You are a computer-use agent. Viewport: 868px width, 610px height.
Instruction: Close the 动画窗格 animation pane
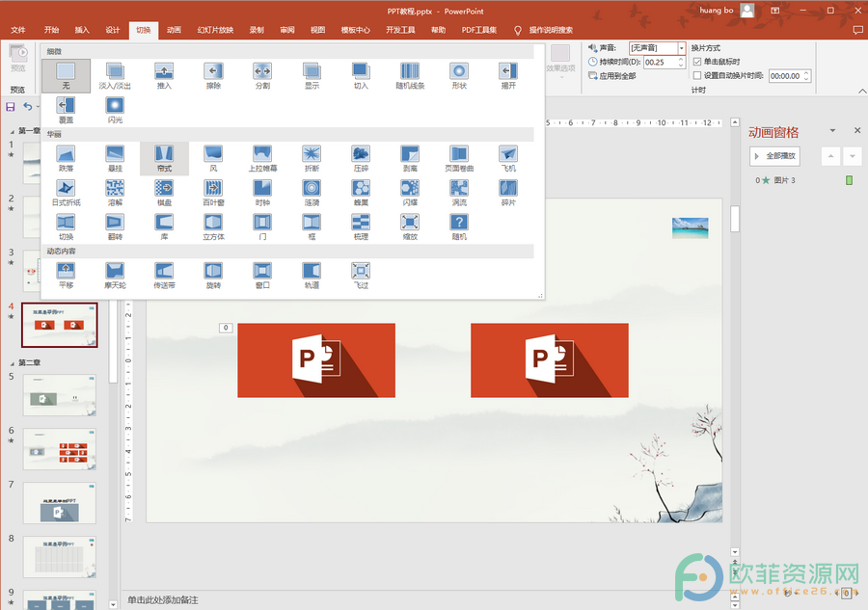tap(857, 130)
